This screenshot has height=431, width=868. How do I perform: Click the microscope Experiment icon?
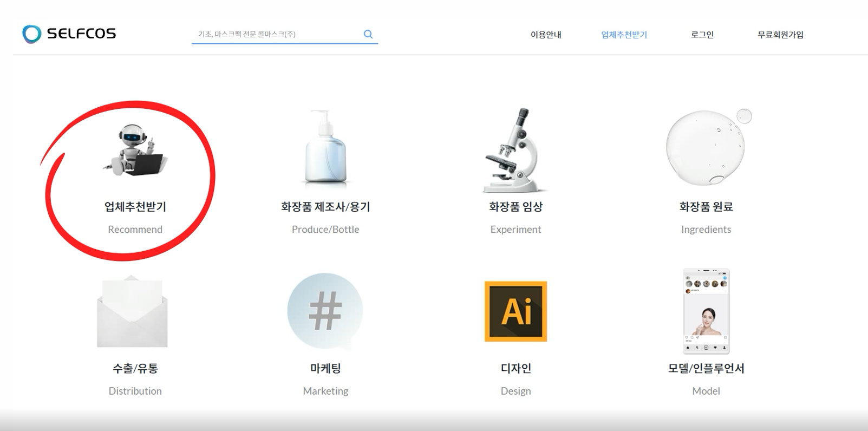[x=515, y=149]
